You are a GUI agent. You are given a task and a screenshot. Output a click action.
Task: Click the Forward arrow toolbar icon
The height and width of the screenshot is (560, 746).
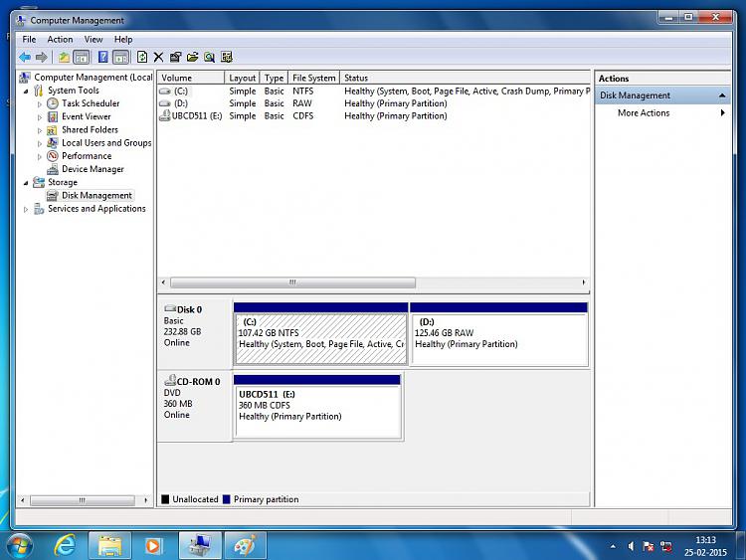click(42, 58)
